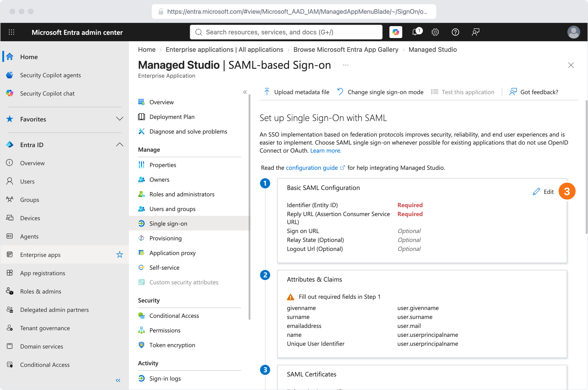
Task: Click the top bar feedback icon
Action: [x=475, y=32]
